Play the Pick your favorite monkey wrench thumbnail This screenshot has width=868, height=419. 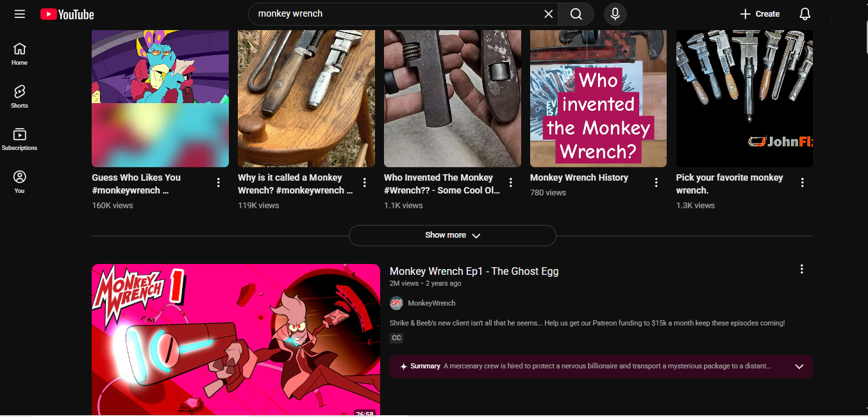click(x=744, y=99)
